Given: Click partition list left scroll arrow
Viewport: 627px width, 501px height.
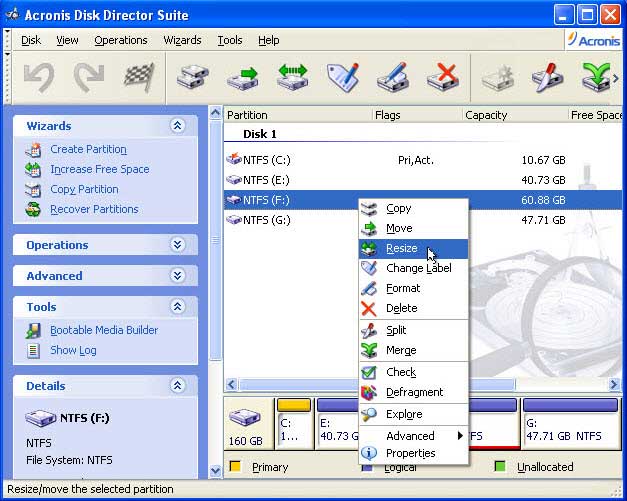Looking at the screenshot, I should tap(231, 385).
